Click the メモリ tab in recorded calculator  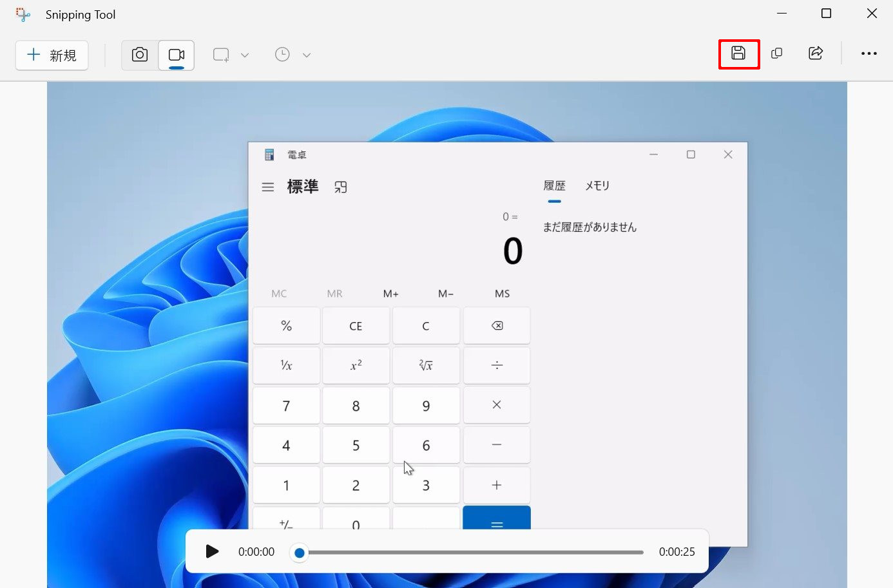(597, 185)
